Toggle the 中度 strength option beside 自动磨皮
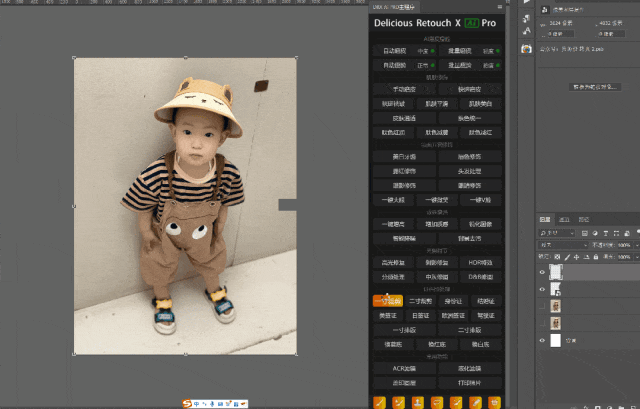This screenshot has height=409, width=640. tap(425, 51)
